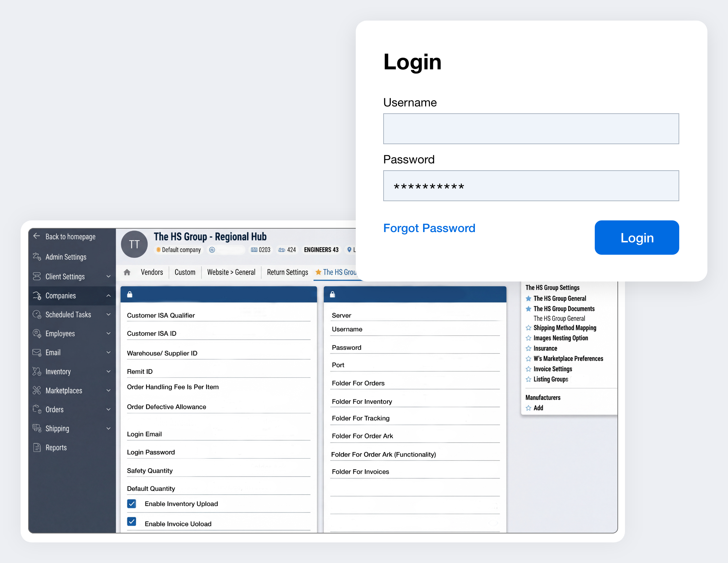Screen dimensions: 728x563
Task: Click the star beside Add under Manufacturers
Action: click(528, 408)
